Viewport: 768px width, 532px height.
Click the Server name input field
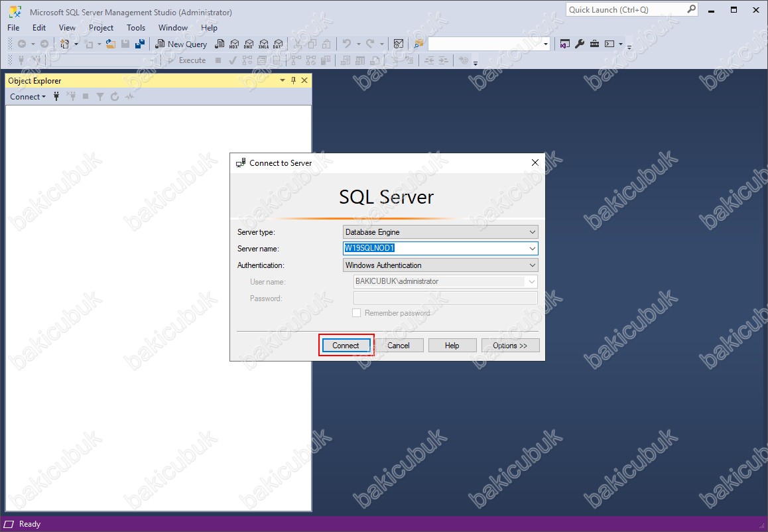tap(440, 248)
